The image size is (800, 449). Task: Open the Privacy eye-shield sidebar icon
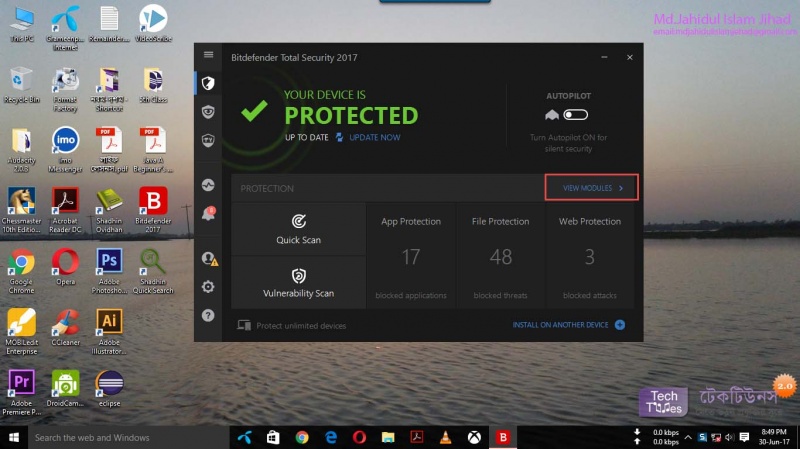point(208,112)
